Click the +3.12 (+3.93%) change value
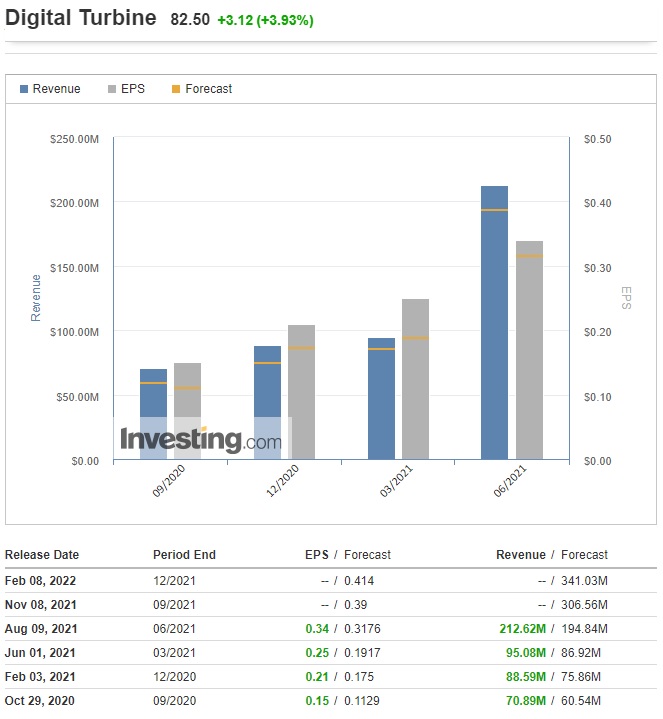 click(265, 20)
